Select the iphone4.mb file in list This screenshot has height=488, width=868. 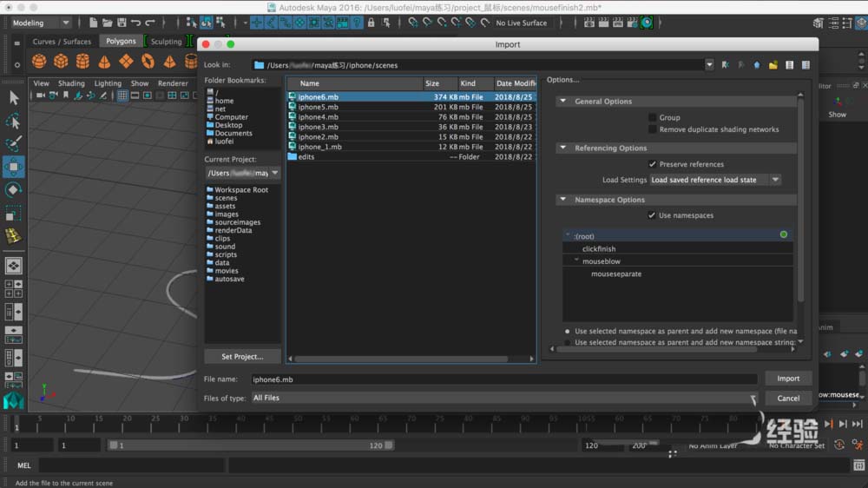pyautogui.click(x=318, y=117)
